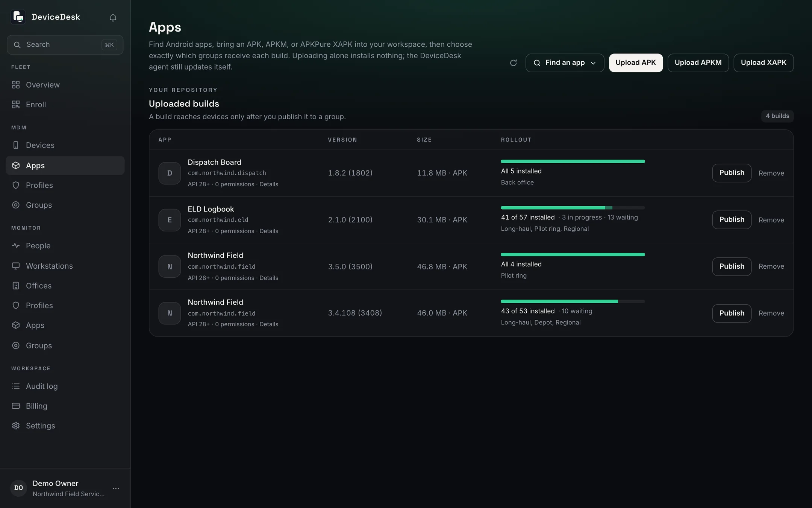Go to Profiles under Monitor section
The image size is (812, 508).
[65, 306]
